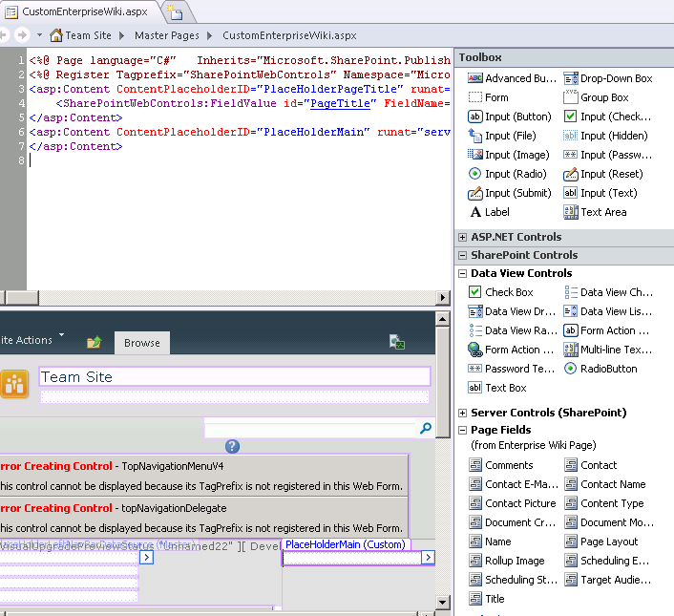Select the Input (Reset) control
Viewport: 674px width, 616px height.
tap(603, 174)
